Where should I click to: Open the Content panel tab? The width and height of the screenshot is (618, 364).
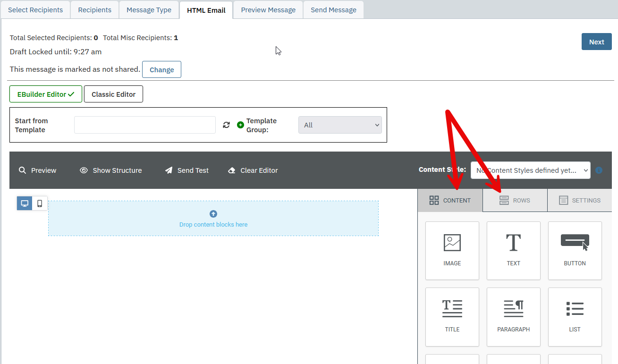450,200
